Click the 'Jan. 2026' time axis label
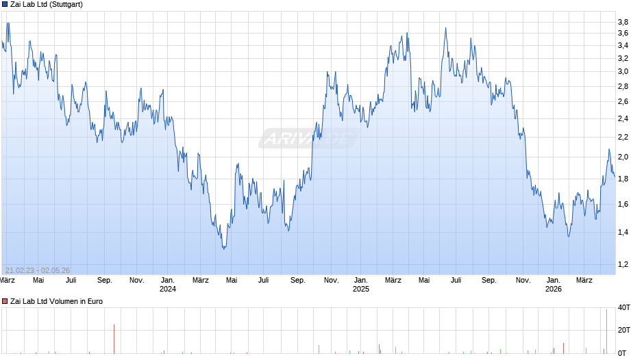 (x=554, y=285)
